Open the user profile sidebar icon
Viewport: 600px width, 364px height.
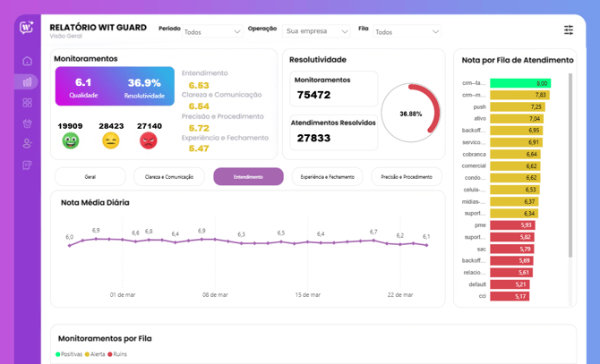(x=27, y=144)
